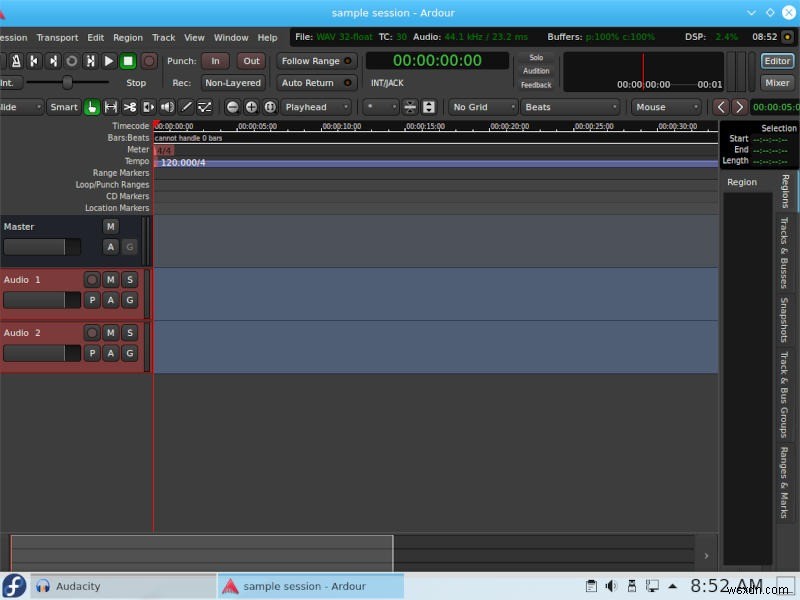Screen dimensions: 800x600
Task: Select the Internal Edit tool
Action: (205, 107)
